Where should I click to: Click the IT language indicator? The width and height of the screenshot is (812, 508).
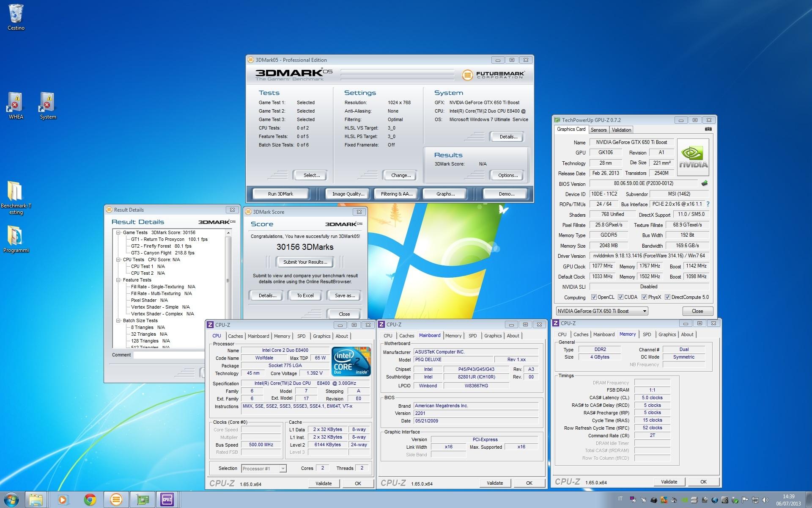point(620,499)
